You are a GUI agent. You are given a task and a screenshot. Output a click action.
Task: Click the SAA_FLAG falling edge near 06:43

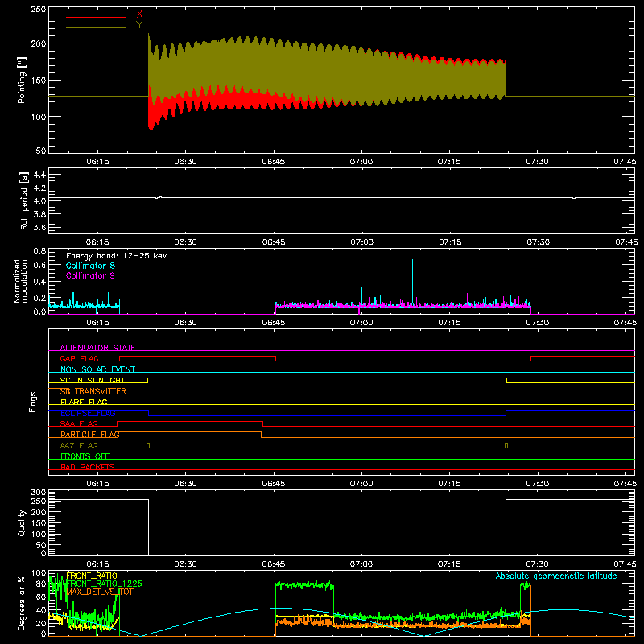(263, 424)
